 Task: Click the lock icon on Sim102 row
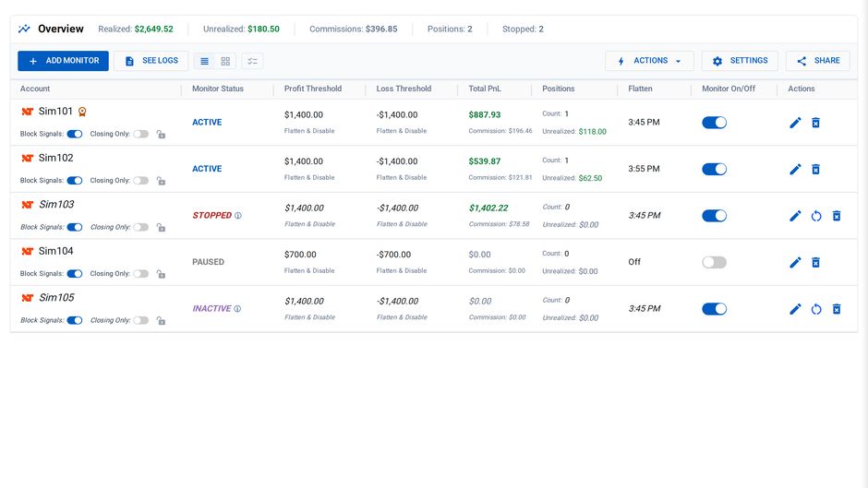pos(161,181)
